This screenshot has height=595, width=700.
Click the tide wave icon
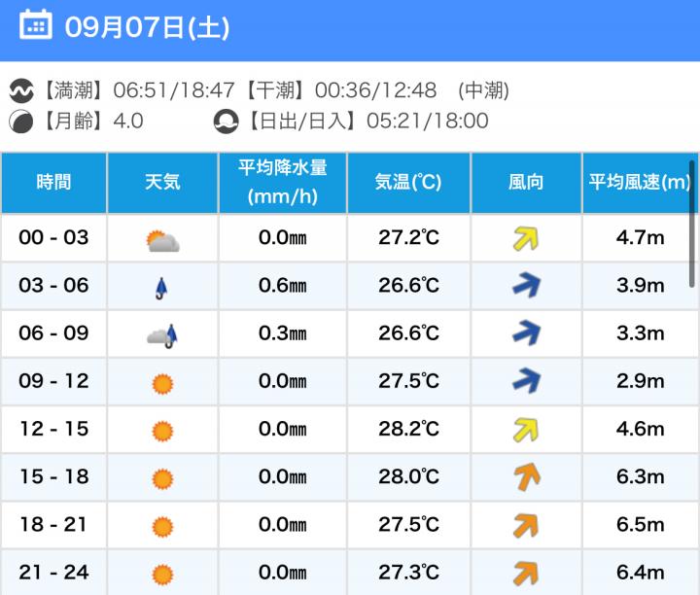[x=20, y=91]
